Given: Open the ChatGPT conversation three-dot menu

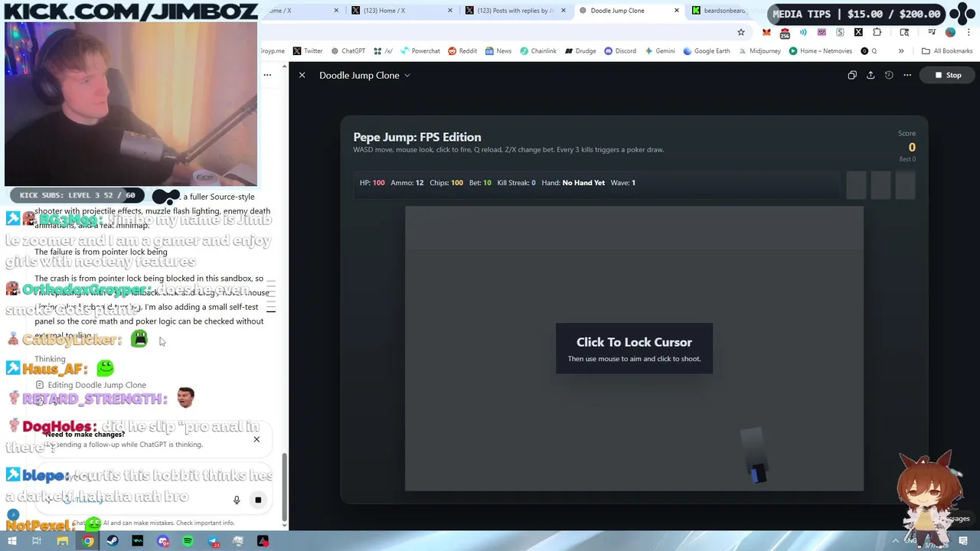Looking at the screenshot, I should [x=267, y=75].
